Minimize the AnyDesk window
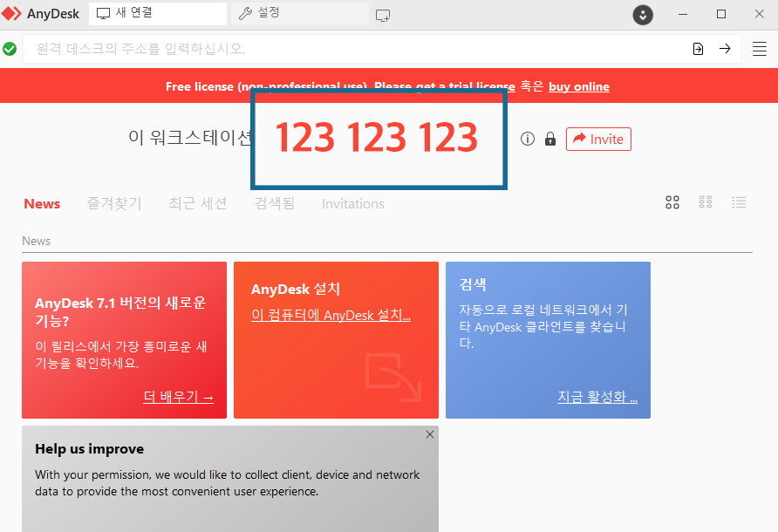 [x=683, y=14]
